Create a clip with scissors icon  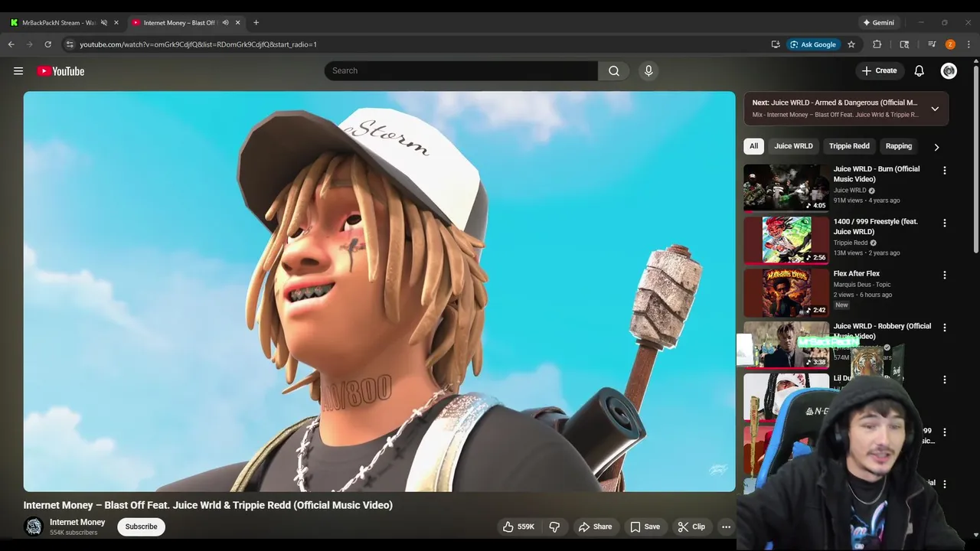pos(691,527)
